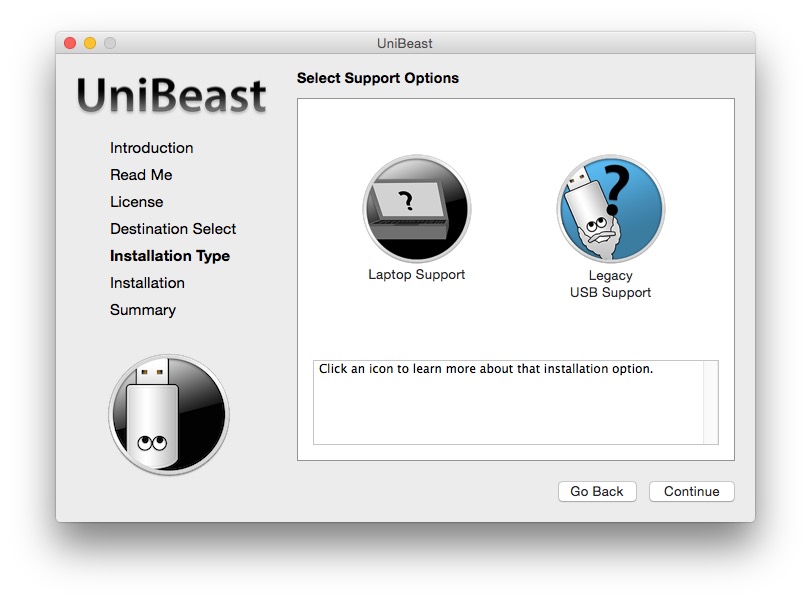Click the Legacy USB Support label
Viewport: 811px width, 602px height.
coord(610,284)
